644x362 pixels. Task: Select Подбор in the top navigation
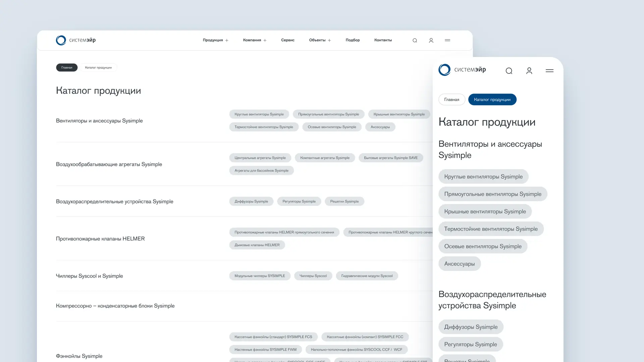pyautogui.click(x=353, y=40)
